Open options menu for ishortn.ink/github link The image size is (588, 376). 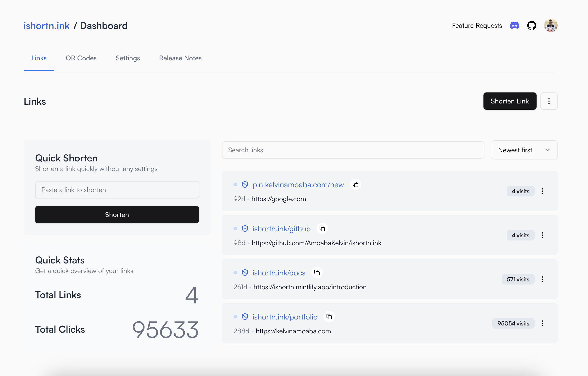pos(542,235)
